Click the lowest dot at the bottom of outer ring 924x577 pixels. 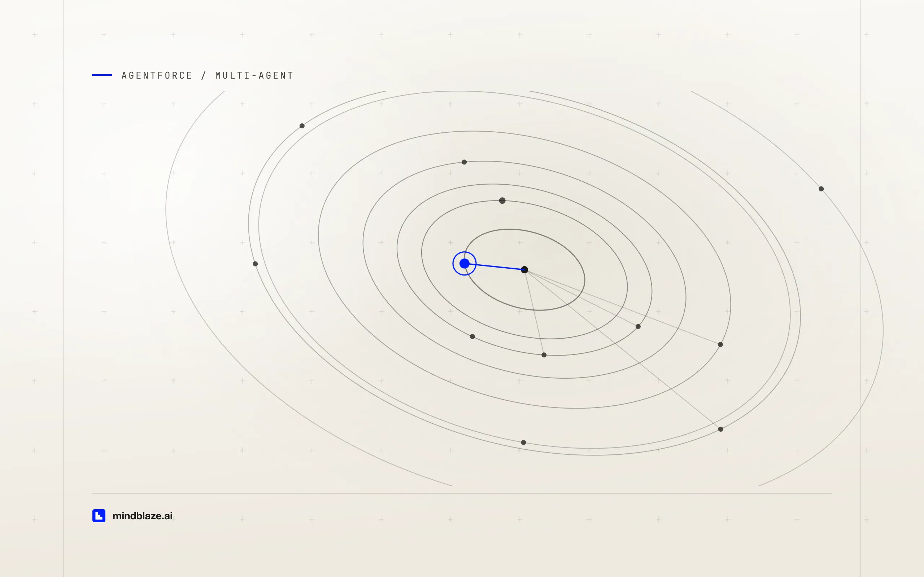523,442
